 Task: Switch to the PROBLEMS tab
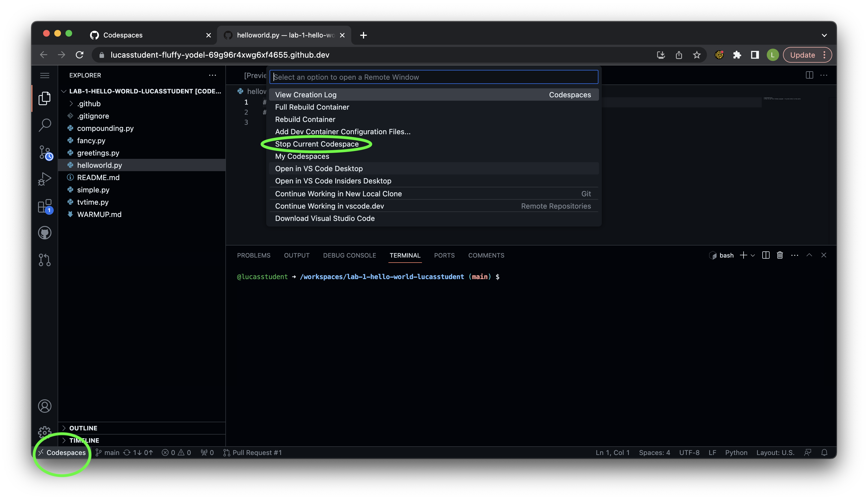click(253, 256)
